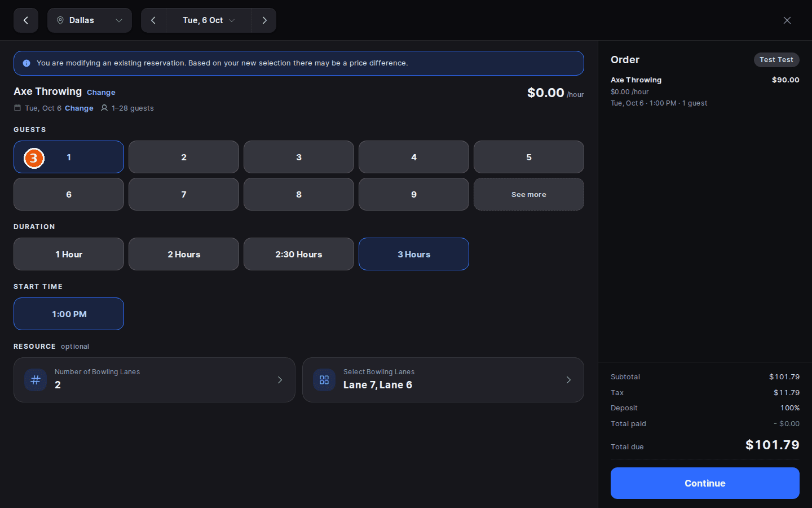Click the Lane 7, Lane 6 value
Screen dimensions: 812x508
pos(378,385)
